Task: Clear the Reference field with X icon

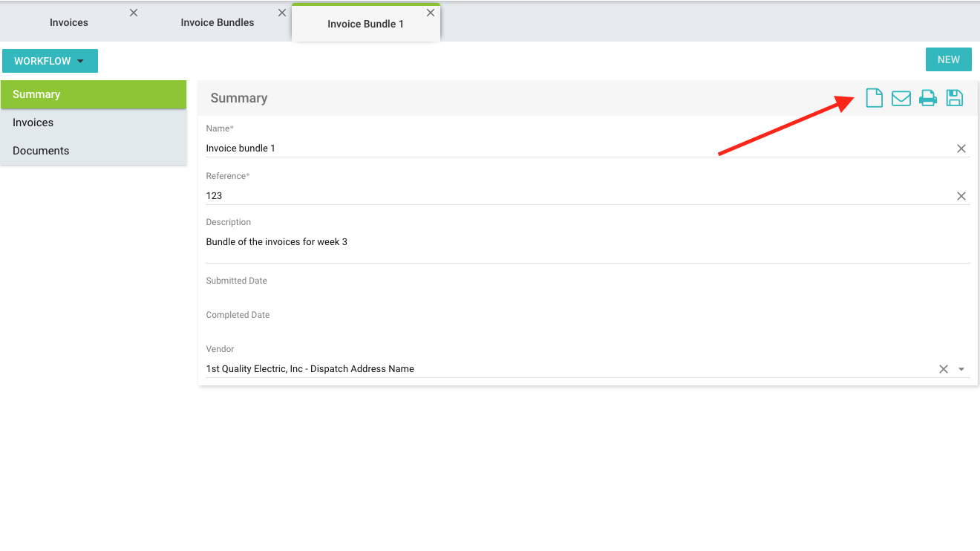Action: pos(961,196)
